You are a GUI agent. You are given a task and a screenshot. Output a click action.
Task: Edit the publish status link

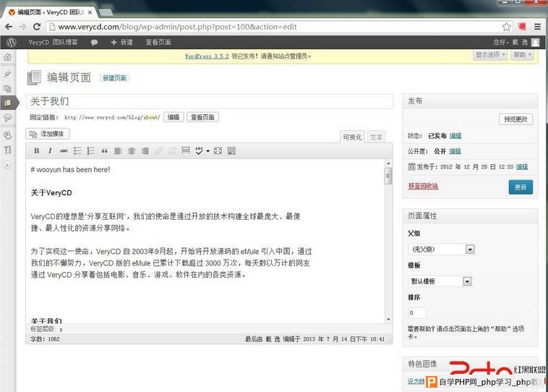click(x=455, y=136)
